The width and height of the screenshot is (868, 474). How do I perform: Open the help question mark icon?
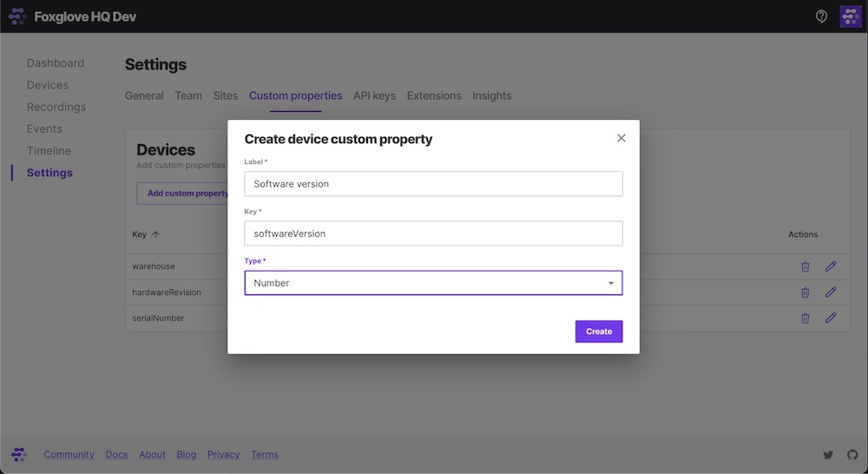pos(821,16)
